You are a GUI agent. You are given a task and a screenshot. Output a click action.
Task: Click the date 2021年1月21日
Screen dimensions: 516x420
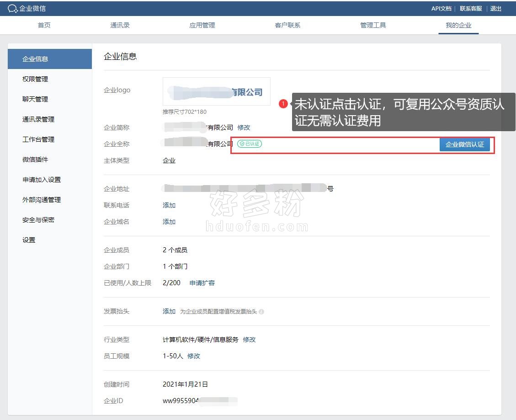185,384
